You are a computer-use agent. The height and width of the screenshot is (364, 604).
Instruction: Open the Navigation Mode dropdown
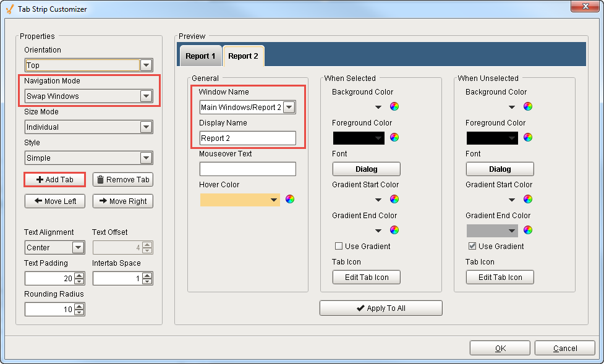[x=146, y=96]
